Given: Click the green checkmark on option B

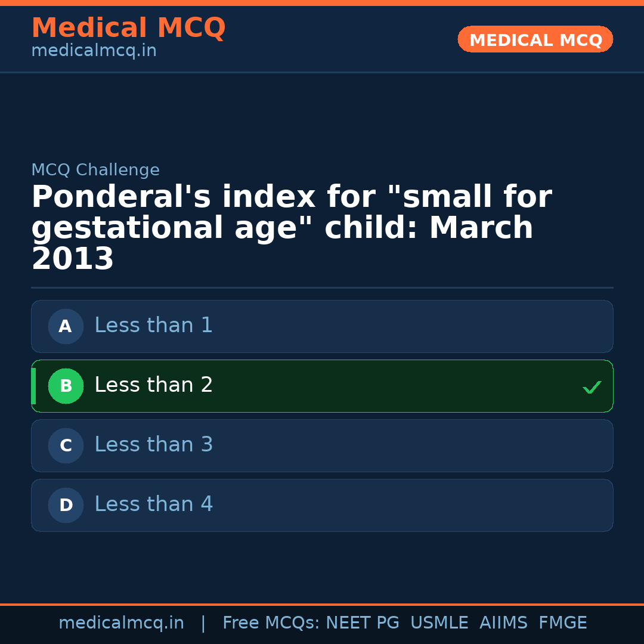Looking at the screenshot, I should pyautogui.click(x=592, y=388).
